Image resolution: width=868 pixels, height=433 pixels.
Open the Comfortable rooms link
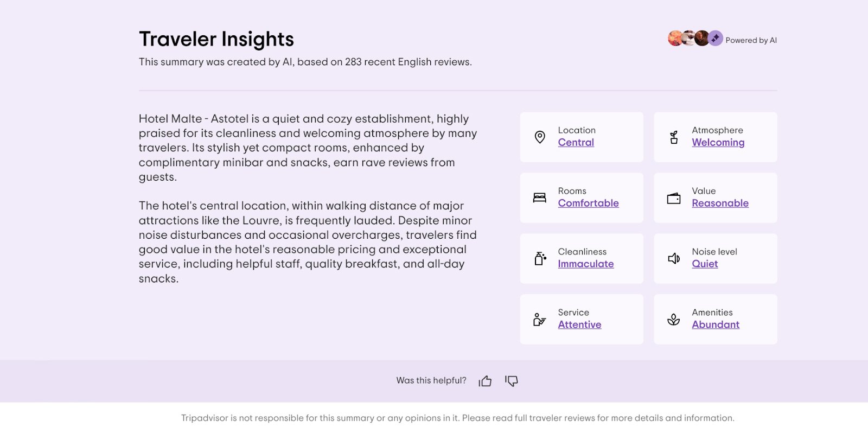click(x=588, y=203)
